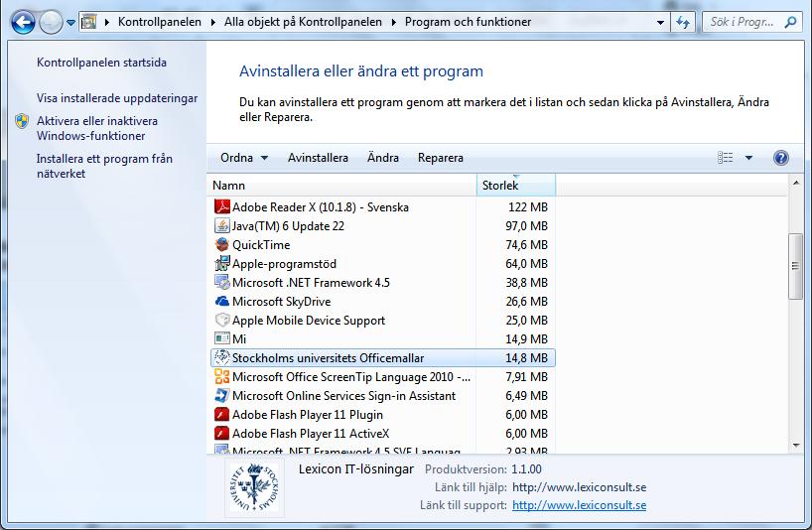Click the Apple Mobile Device Support icon
The width and height of the screenshot is (812, 530).
[x=222, y=320]
